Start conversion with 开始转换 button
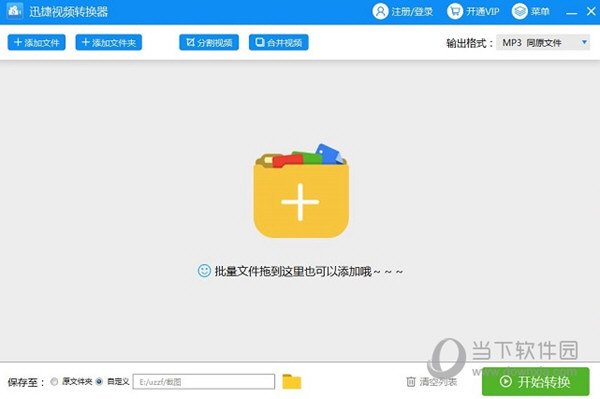Screen dimensions: 600x399 tap(535, 381)
